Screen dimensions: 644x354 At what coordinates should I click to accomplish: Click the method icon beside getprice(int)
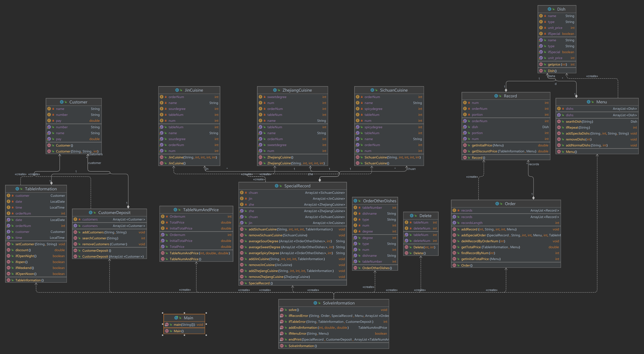tap(541, 65)
